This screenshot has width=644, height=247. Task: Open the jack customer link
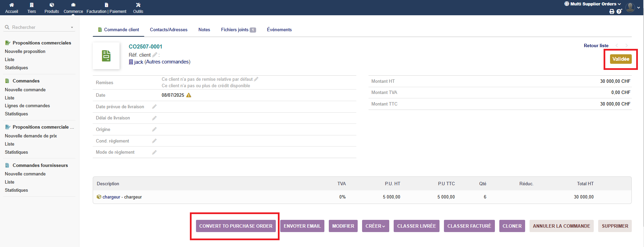tap(139, 62)
